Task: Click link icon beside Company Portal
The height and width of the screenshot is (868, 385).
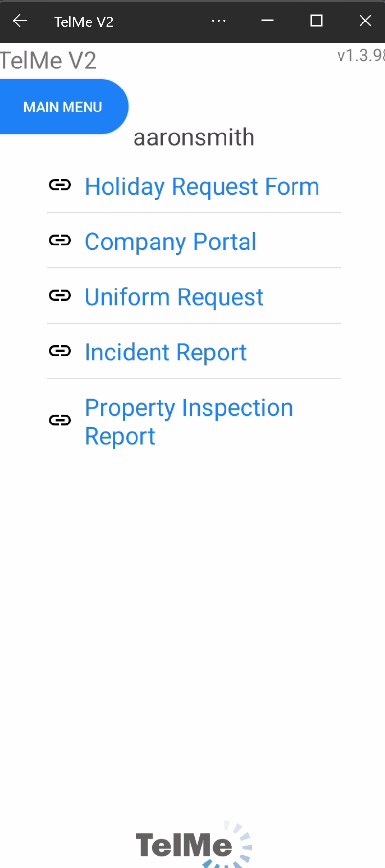Action: click(60, 241)
